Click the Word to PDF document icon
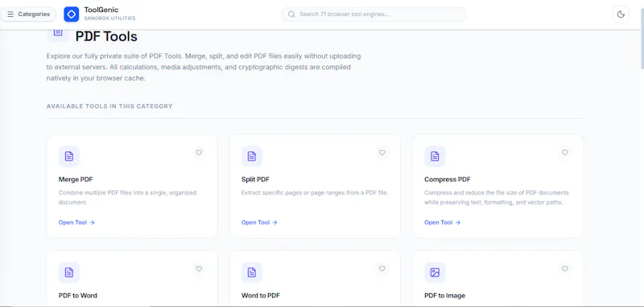 click(252, 272)
